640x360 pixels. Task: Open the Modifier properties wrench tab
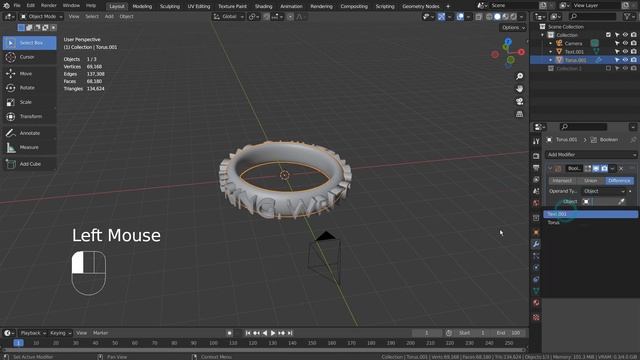click(x=536, y=244)
